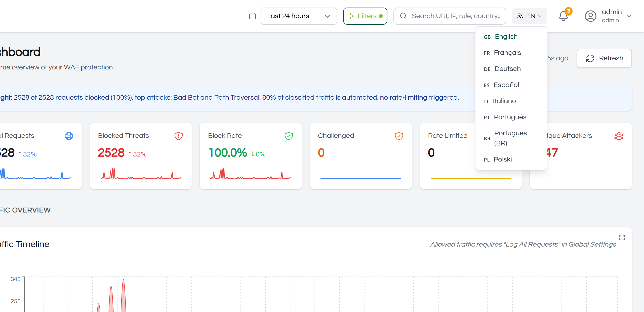This screenshot has height=312, width=644.
Task: Click the calendar icon beside time range
Action: point(252,16)
